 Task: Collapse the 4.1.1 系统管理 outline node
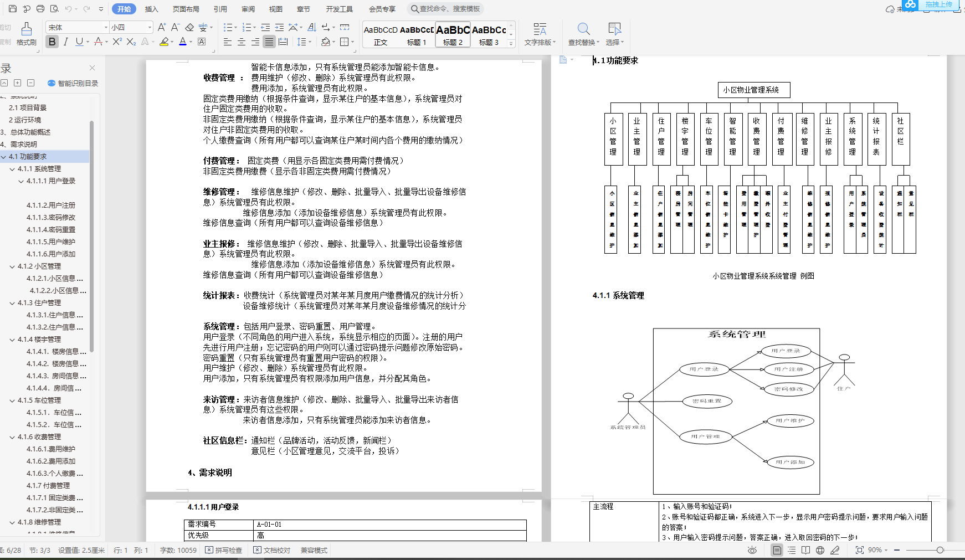[12, 169]
